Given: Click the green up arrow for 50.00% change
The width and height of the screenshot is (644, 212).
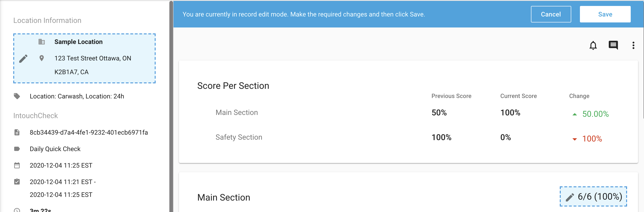Looking at the screenshot, I should point(574,114).
